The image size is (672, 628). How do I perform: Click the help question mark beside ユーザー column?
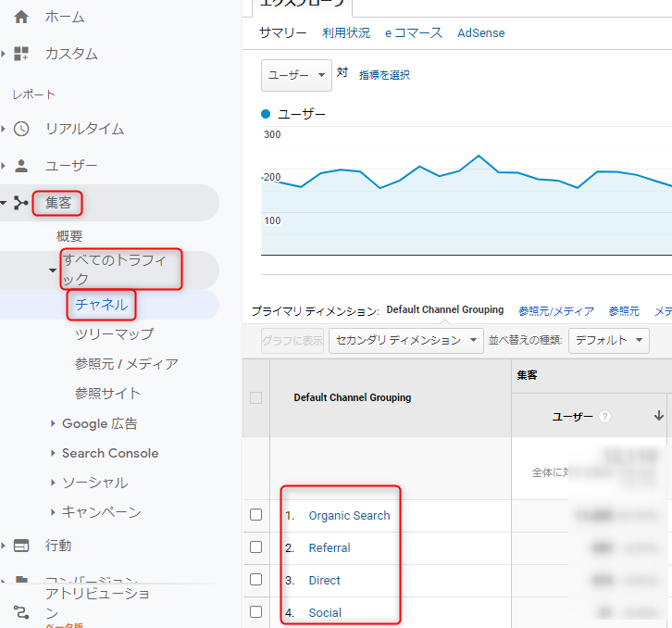[x=604, y=416]
